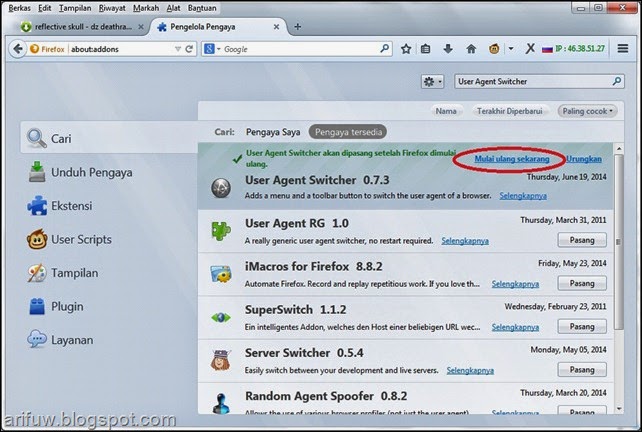Screen dimensions: 642x432
Task: Click Urungkan to cancel installation
Action: pyautogui.click(x=584, y=158)
